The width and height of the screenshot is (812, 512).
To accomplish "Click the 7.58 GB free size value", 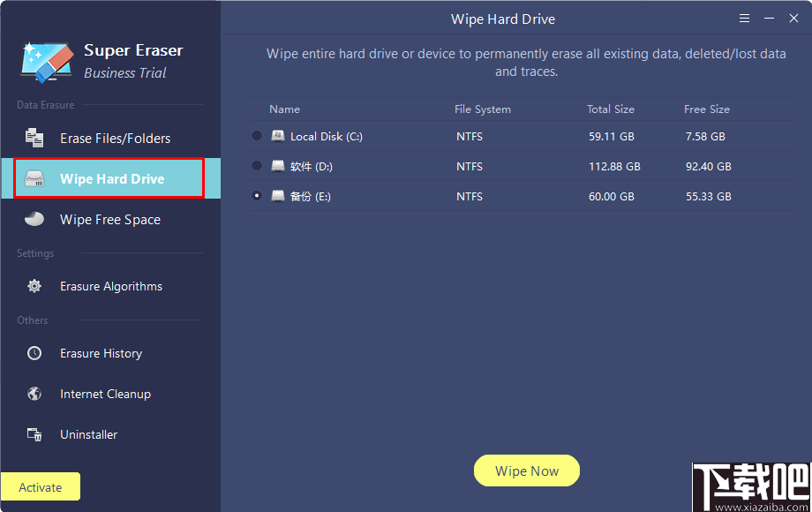I will [x=705, y=137].
